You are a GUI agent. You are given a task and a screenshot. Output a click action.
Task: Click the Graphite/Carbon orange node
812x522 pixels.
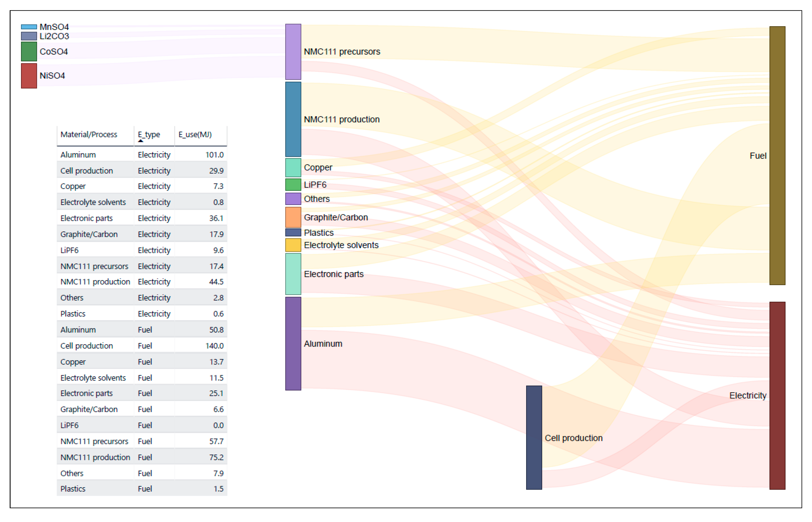pos(293,217)
